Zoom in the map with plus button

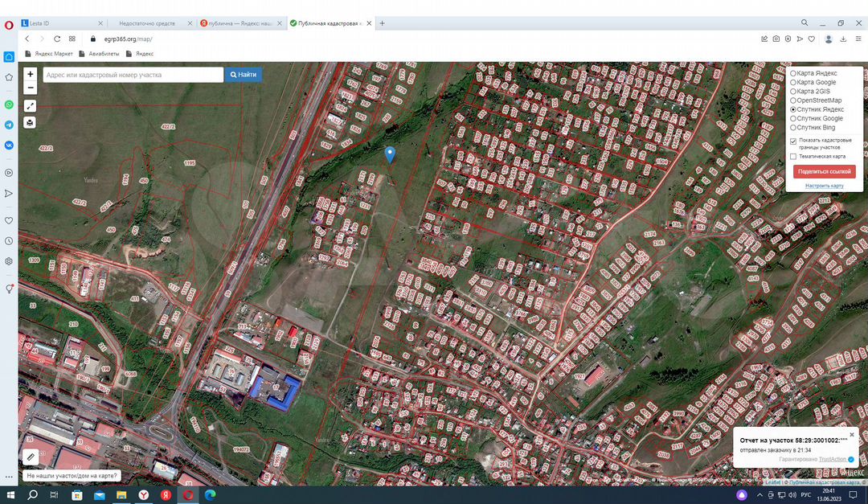pos(31,74)
